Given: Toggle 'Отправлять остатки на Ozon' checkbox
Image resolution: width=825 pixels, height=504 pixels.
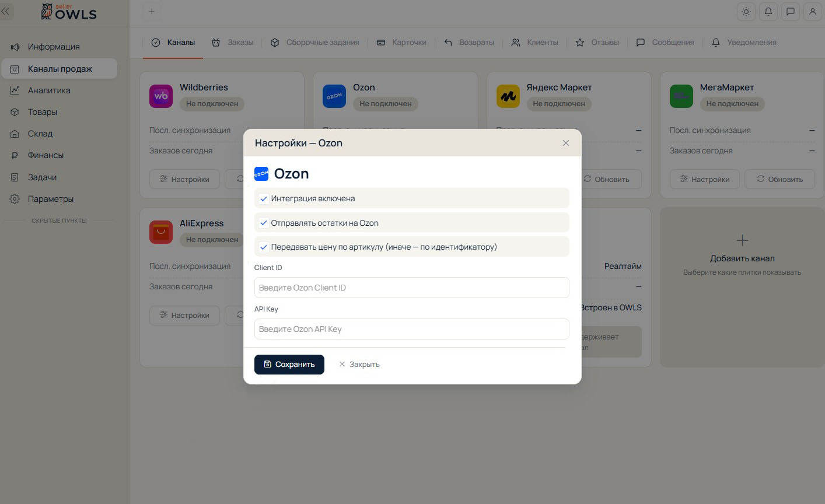Looking at the screenshot, I should pos(264,223).
